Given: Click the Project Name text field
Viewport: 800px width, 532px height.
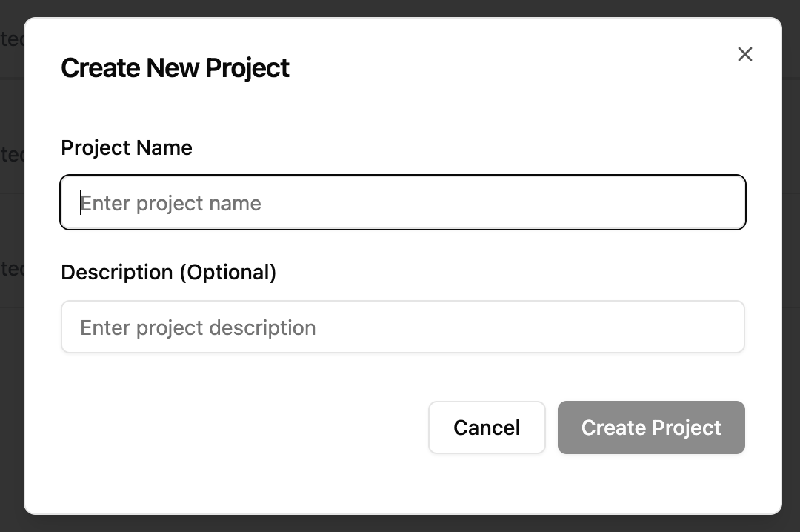Looking at the screenshot, I should point(402,202).
